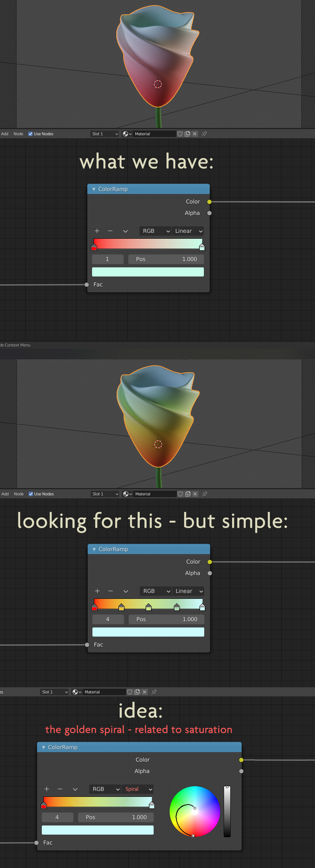Remove a color stop with minus in 'what we have' ColorRamp

pos(110,231)
